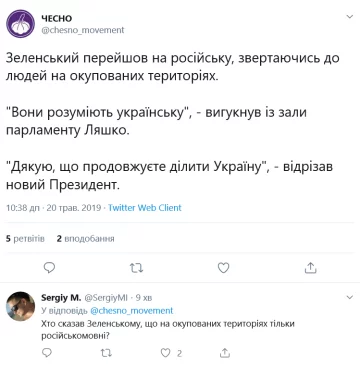Image resolution: width=360 pixels, height=366 pixels.
Task: Reply to Sergiy M.'s comment
Action: [x=48, y=352]
